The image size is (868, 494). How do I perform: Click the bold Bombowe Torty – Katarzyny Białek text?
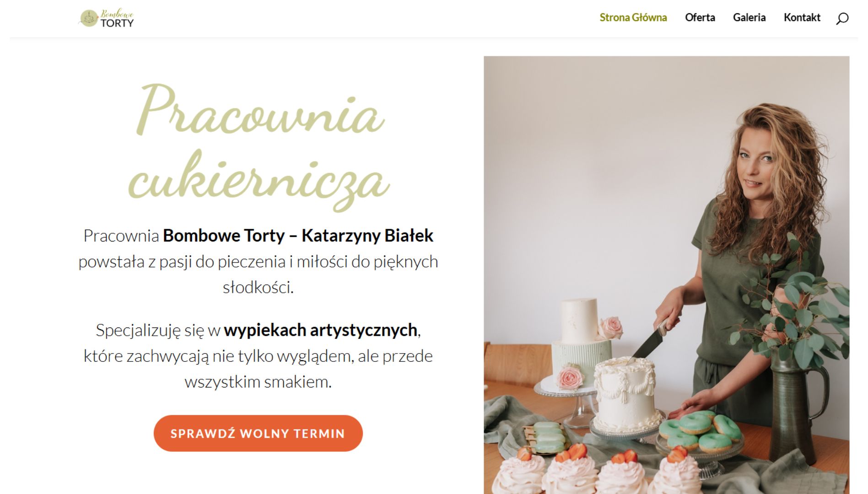click(298, 236)
